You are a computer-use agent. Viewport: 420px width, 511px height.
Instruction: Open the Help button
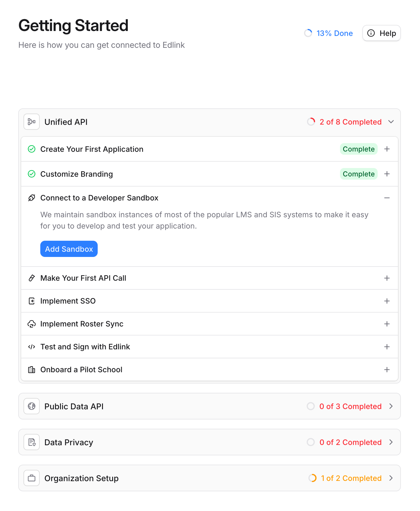(x=381, y=33)
